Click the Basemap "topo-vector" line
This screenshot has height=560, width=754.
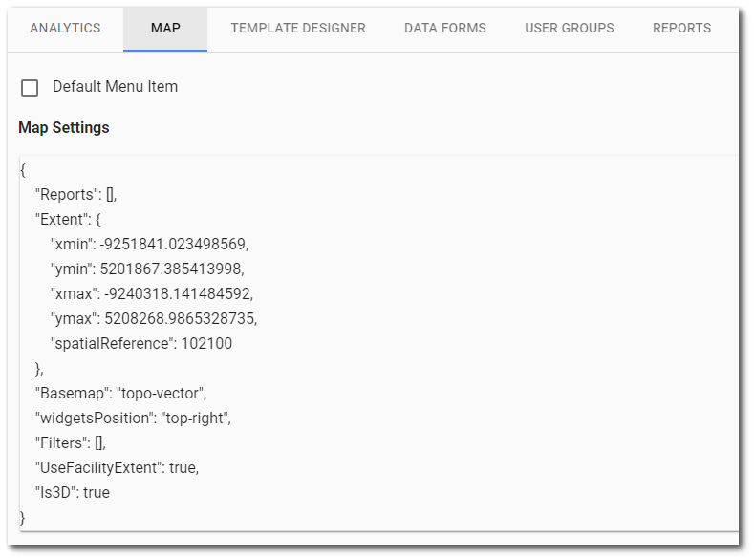[x=121, y=394]
